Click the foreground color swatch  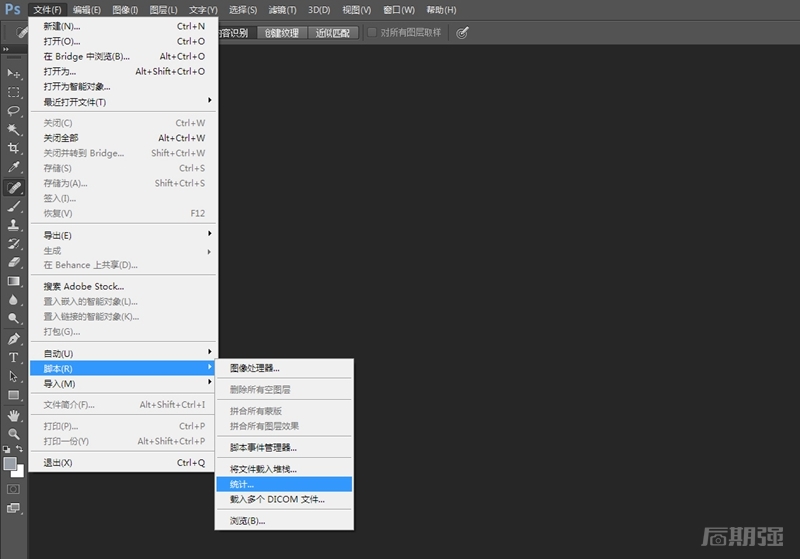click(x=10, y=464)
